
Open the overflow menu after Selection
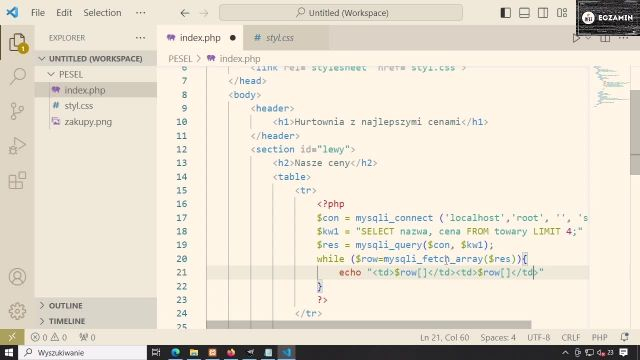[x=140, y=13]
